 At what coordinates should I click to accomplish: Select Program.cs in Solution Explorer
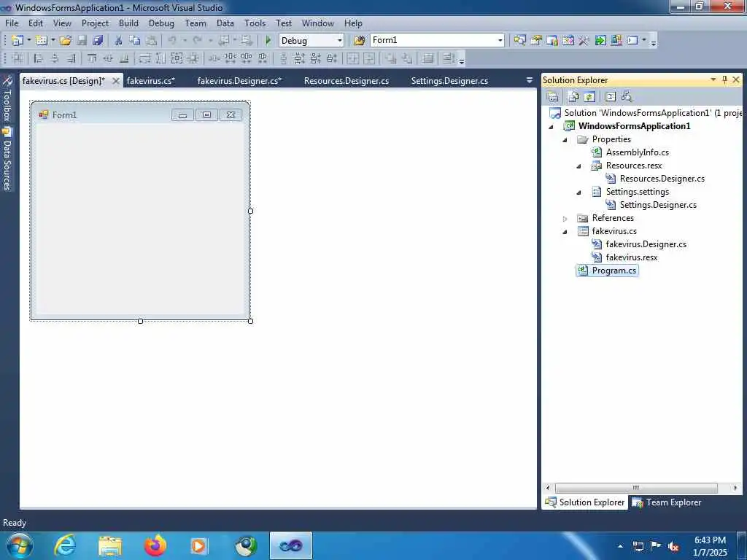[614, 271]
